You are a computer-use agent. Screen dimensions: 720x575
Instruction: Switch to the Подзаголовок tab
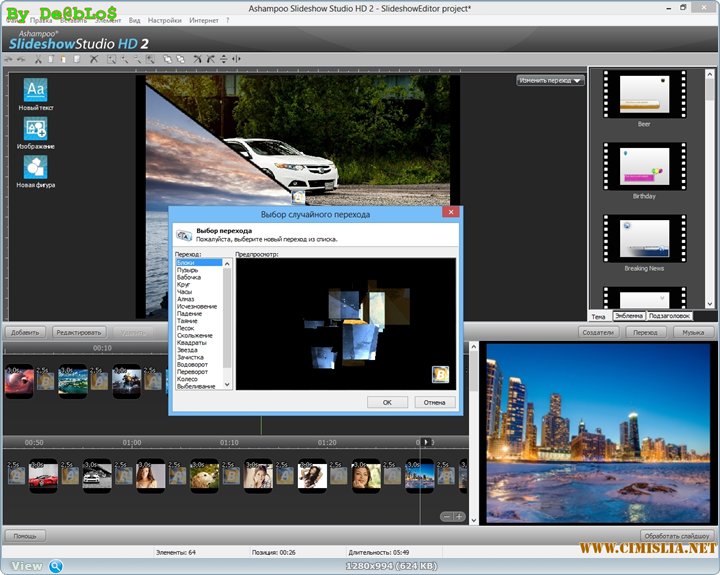pyautogui.click(x=670, y=315)
